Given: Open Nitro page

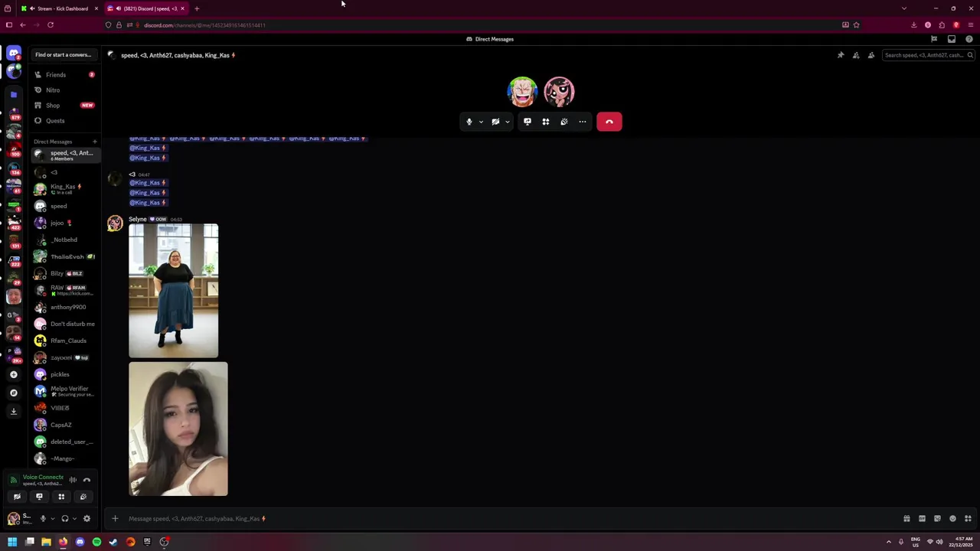Looking at the screenshot, I should click(66, 90).
